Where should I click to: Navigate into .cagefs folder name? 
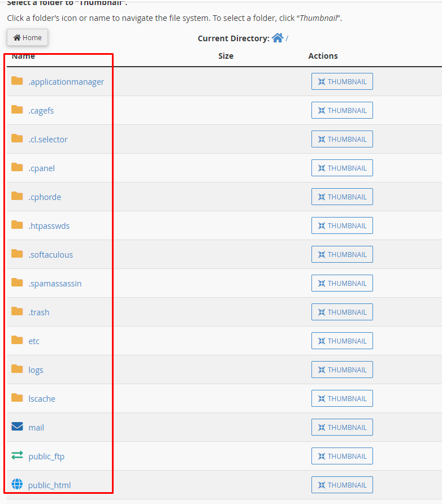tap(41, 111)
